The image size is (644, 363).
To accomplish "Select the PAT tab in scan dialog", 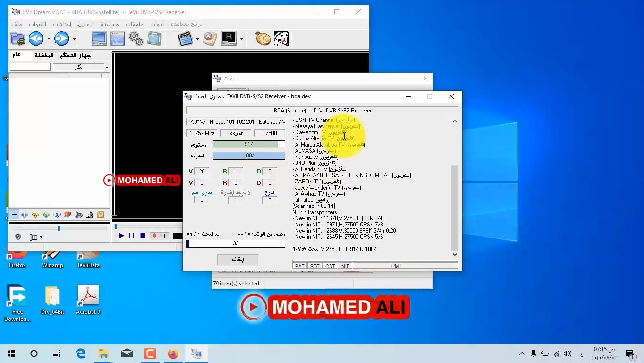I will pyautogui.click(x=299, y=266).
